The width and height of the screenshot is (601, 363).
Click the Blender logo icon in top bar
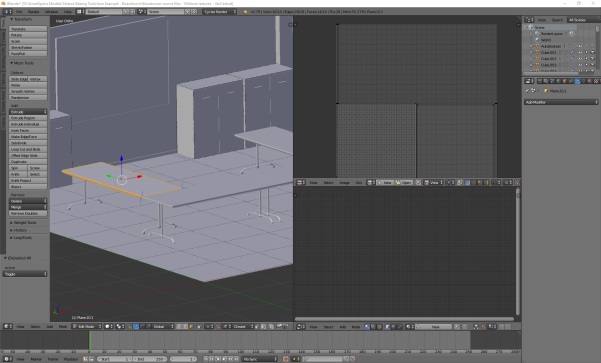click(245, 11)
